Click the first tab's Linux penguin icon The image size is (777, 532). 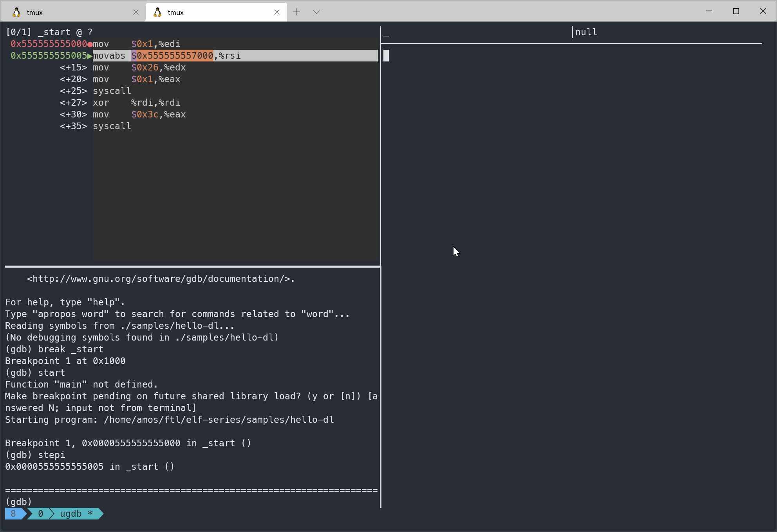[x=16, y=12]
